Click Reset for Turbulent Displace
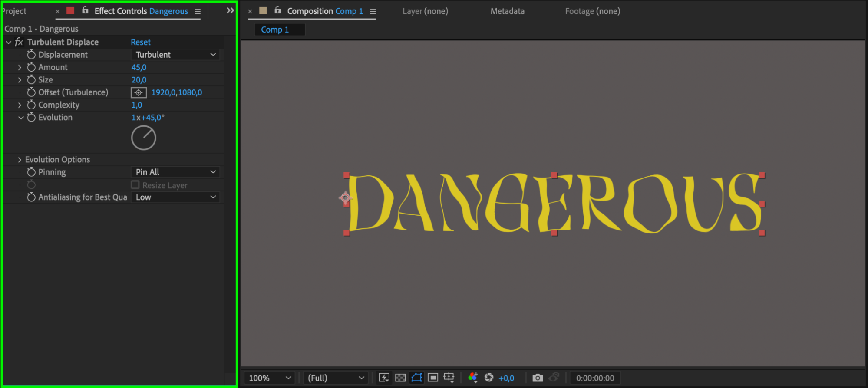Viewport: 868px width, 388px height. pos(141,42)
